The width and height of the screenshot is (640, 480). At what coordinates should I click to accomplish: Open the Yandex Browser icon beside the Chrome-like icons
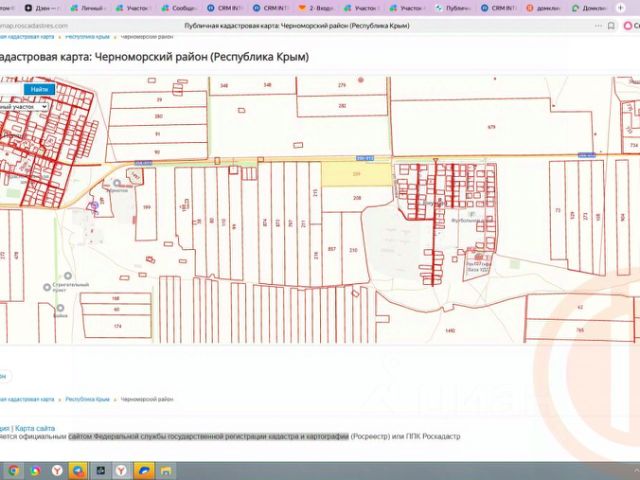57,471
